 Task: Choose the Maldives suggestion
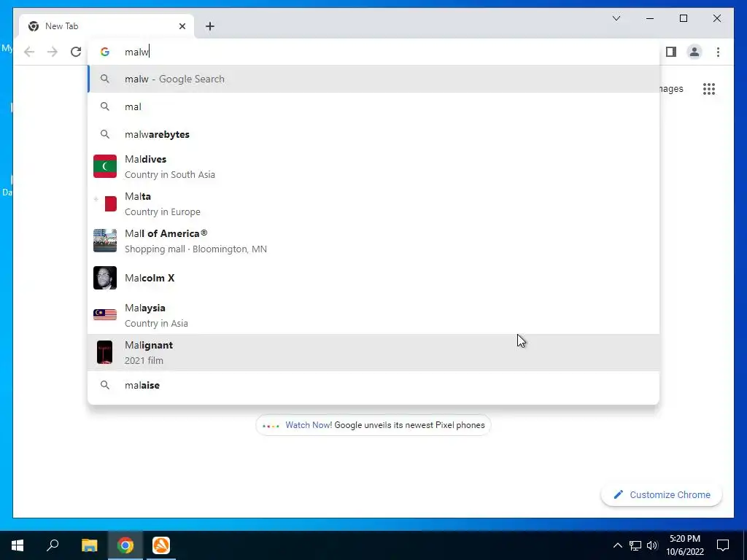click(x=373, y=167)
